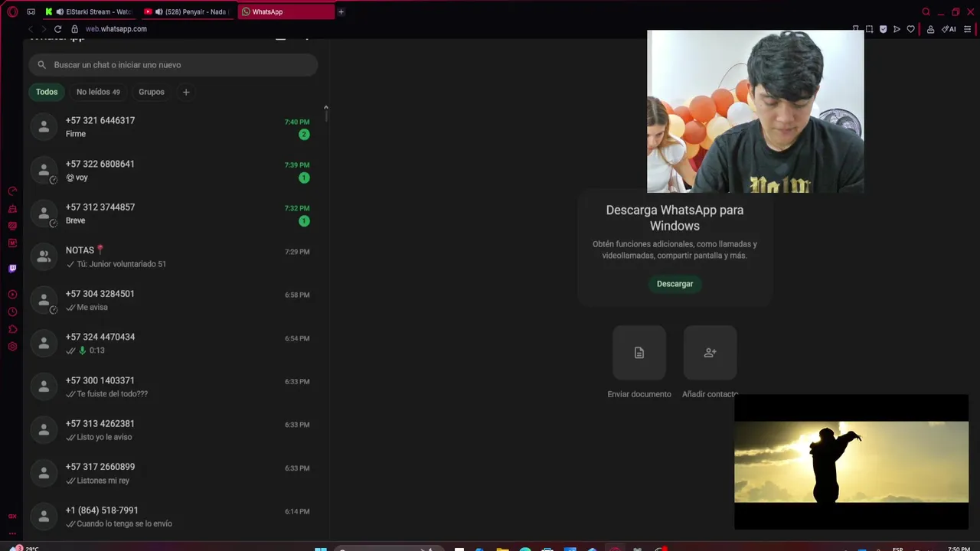The width and height of the screenshot is (980, 551).
Task: Open GX Control speedometer sidebar icon
Action: click(12, 191)
